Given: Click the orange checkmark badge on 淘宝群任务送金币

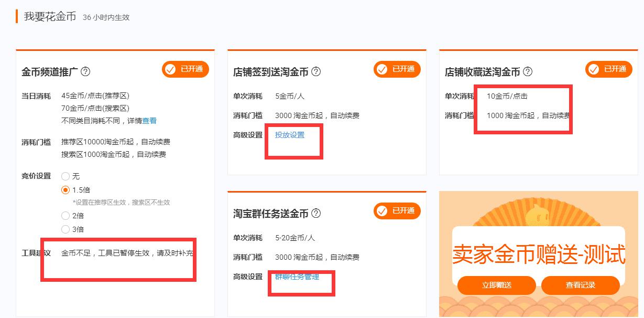Looking at the screenshot, I should [x=397, y=211].
